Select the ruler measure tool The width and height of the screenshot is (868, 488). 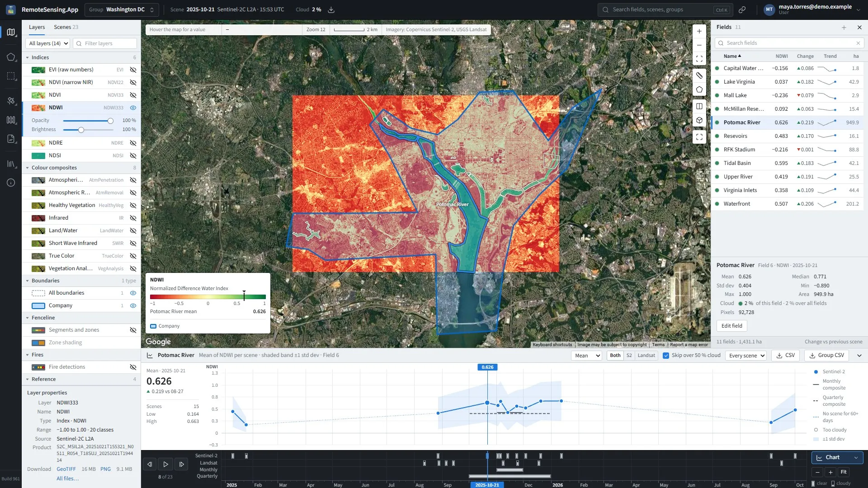coord(699,75)
